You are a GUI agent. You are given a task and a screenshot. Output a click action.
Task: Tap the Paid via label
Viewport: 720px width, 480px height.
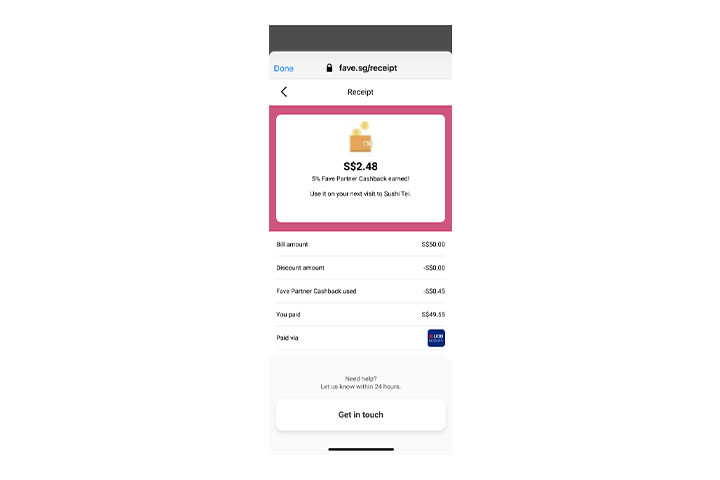[x=287, y=338]
